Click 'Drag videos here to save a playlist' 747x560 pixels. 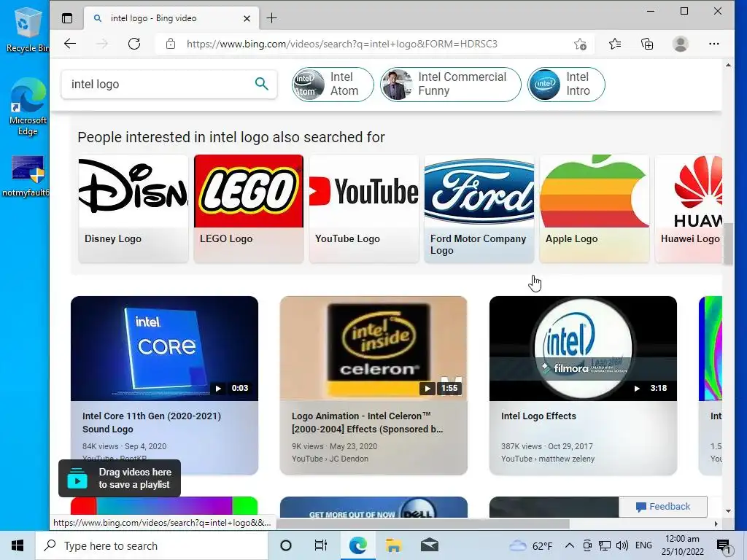coord(120,478)
